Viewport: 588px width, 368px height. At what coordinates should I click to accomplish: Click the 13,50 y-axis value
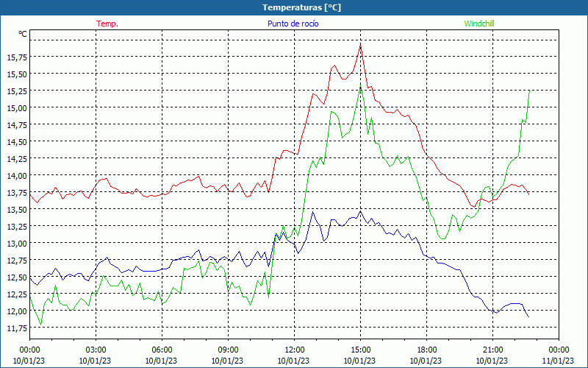point(17,209)
